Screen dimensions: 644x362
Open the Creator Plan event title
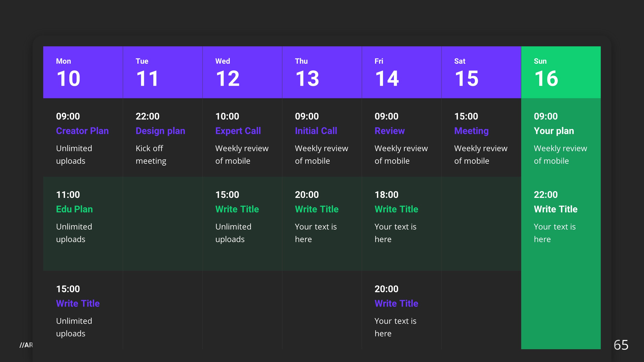coord(82,131)
